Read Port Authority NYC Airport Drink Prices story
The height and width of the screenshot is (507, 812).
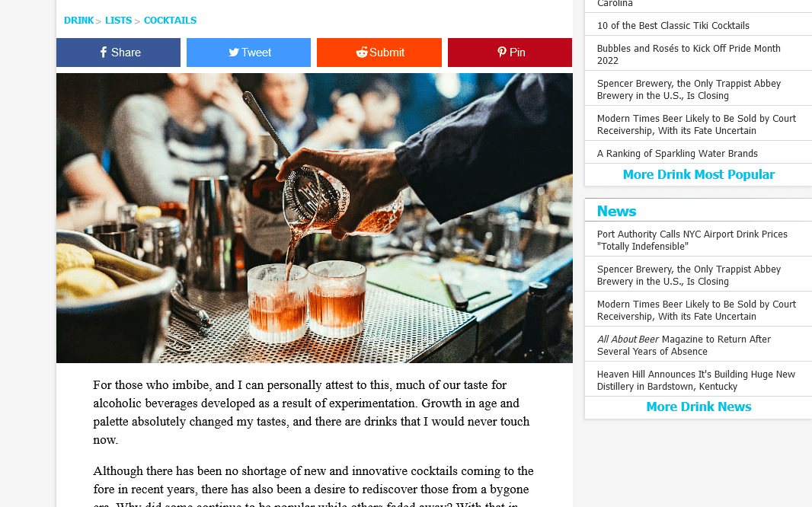click(692, 240)
